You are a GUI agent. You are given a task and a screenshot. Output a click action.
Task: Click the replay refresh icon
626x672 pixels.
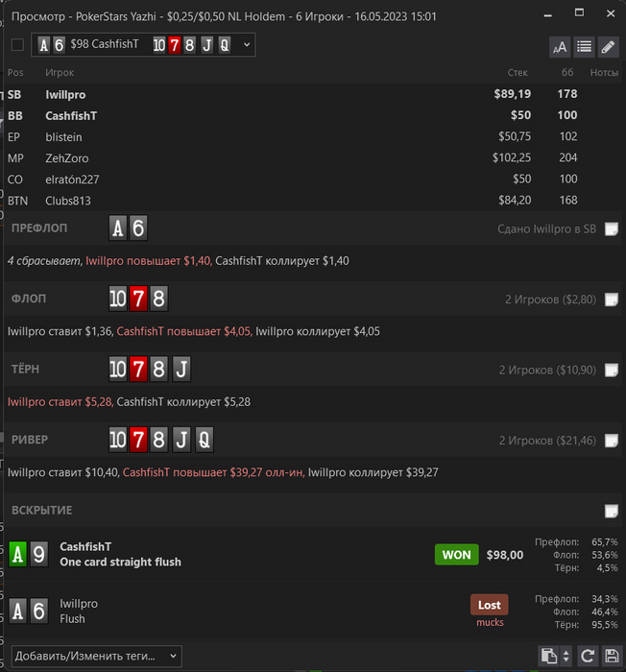point(588,656)
